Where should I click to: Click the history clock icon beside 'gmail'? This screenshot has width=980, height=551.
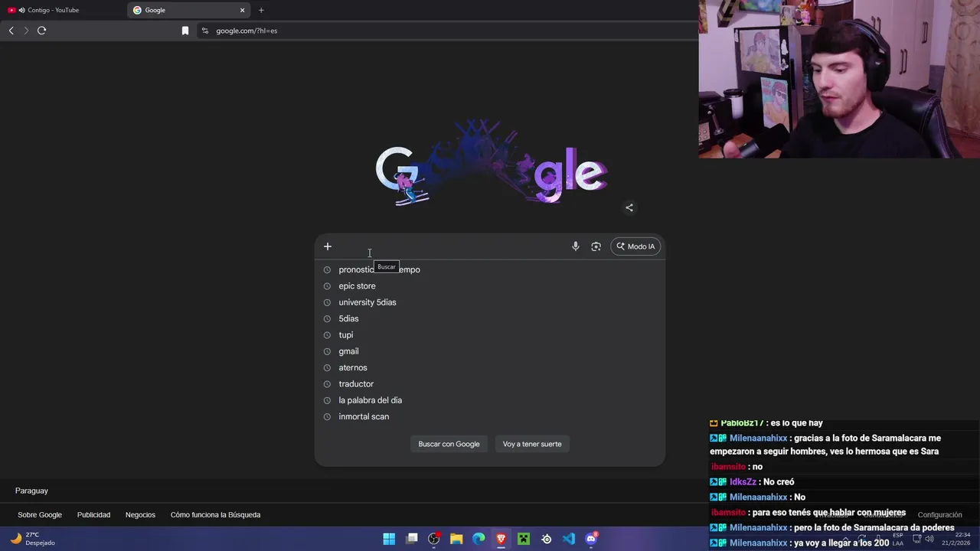(x=327, y=351)
